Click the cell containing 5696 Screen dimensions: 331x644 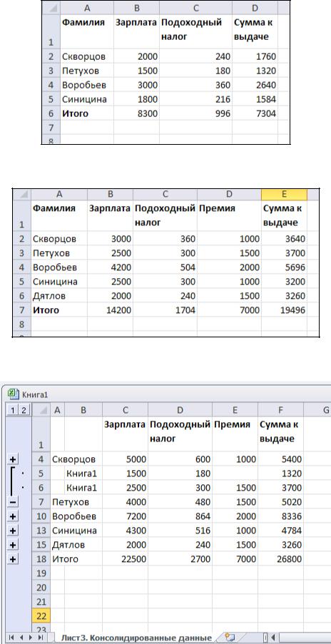[284, 267]
